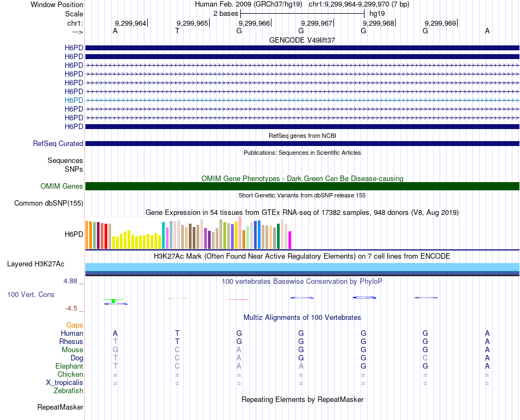Open the OMIM Gene Phenotypes track title
The width and height of the screenshot is (520, 420).
click(302, 178)
